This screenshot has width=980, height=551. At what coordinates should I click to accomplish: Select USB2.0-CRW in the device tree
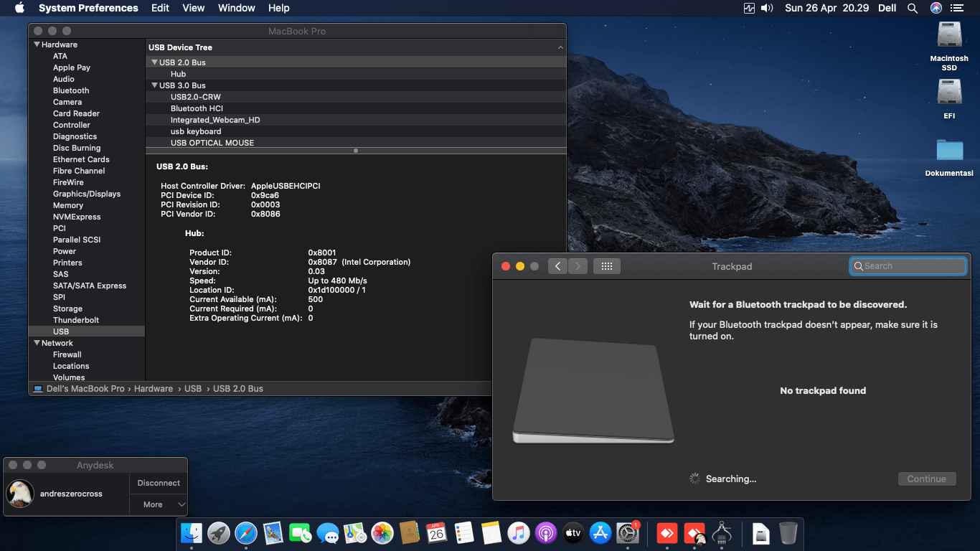356,97
